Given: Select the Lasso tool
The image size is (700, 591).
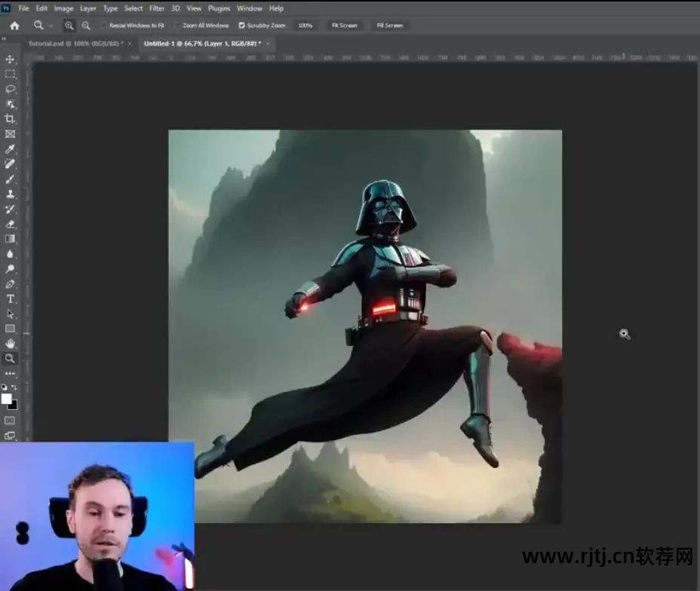Looking at the screenshot, I should click(x=10, y=89).
